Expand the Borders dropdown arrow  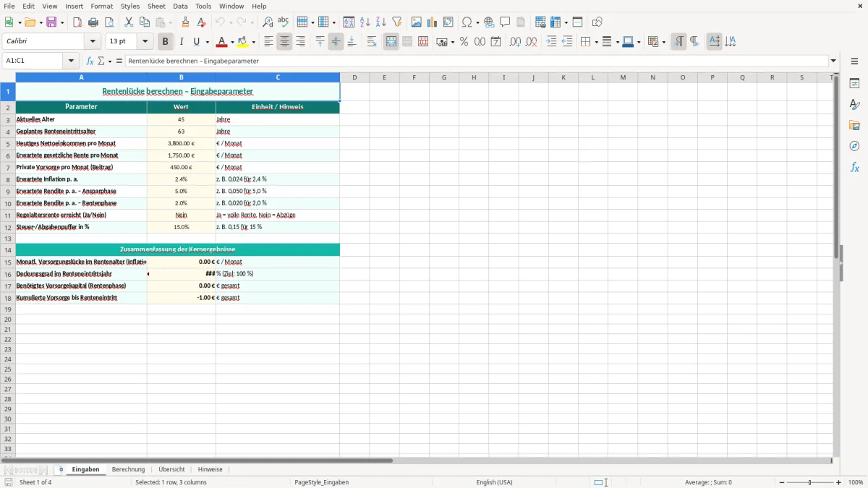point(597,42)
